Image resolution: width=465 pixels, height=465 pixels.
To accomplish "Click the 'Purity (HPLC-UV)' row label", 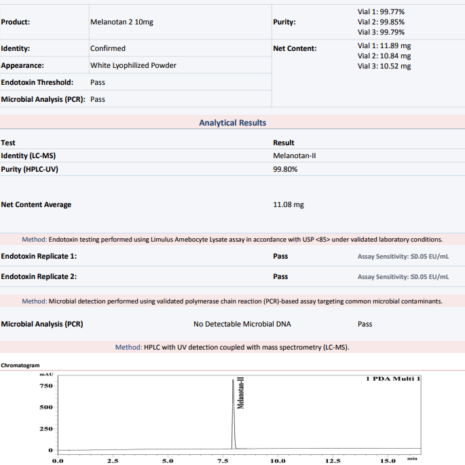I will click(x=29, y=169).
